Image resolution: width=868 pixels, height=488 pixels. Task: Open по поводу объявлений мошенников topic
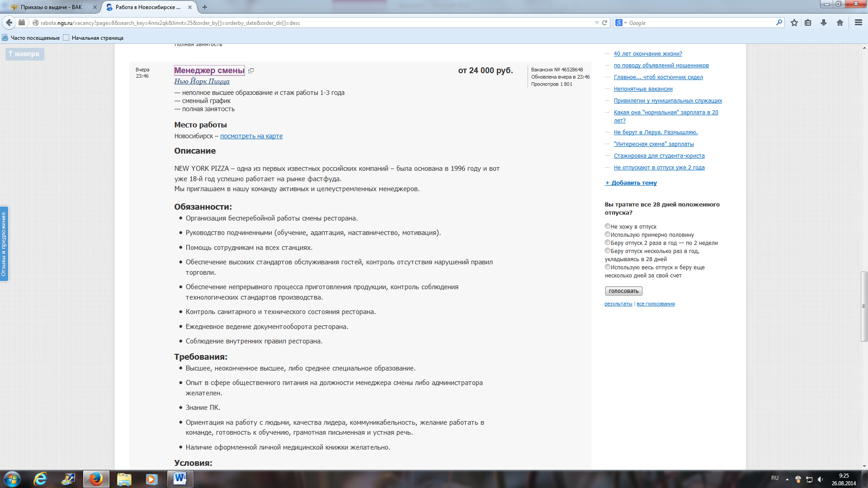pyautogui.click(x=661, y=66)
